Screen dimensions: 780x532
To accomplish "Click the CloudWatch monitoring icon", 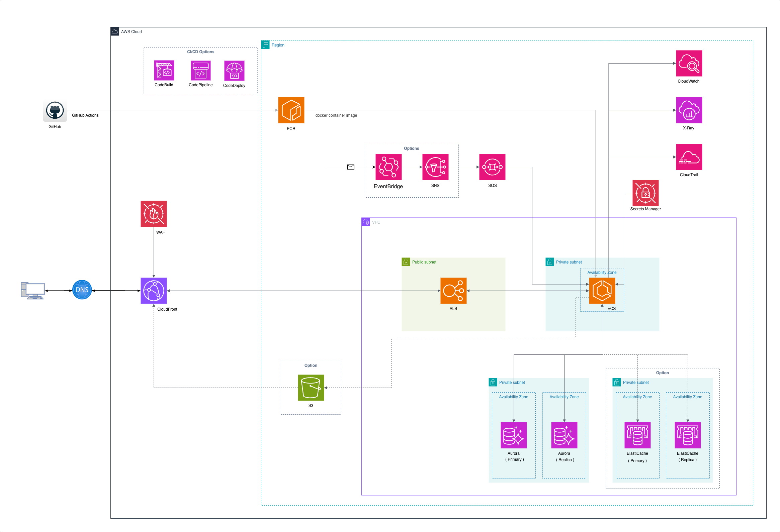I will (x=689, y=63).
